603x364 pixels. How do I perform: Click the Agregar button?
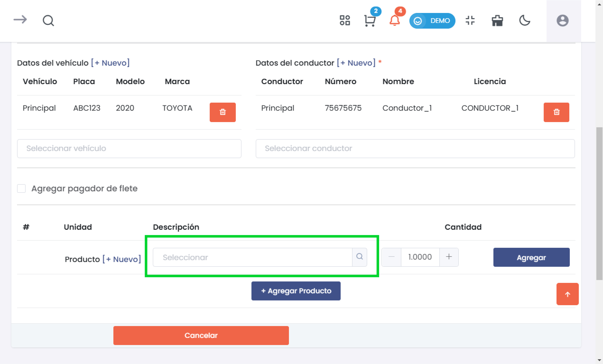click(531, 257)
